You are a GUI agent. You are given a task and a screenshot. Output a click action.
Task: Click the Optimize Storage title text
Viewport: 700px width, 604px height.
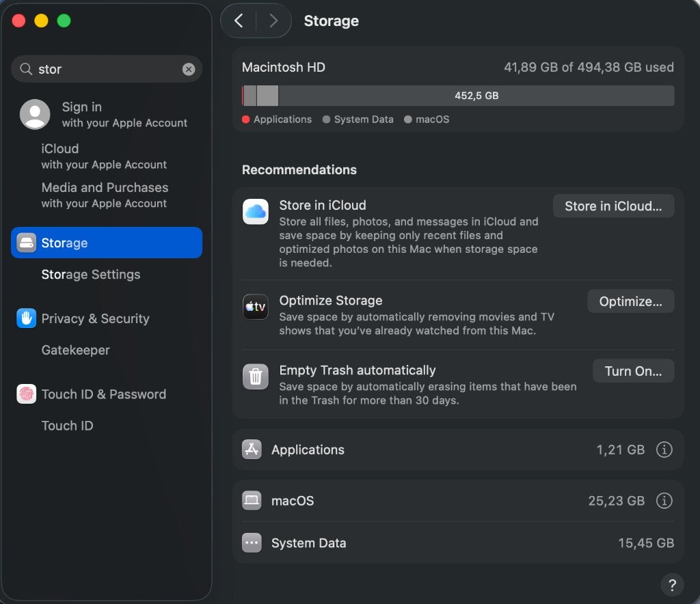pos(331,301)
